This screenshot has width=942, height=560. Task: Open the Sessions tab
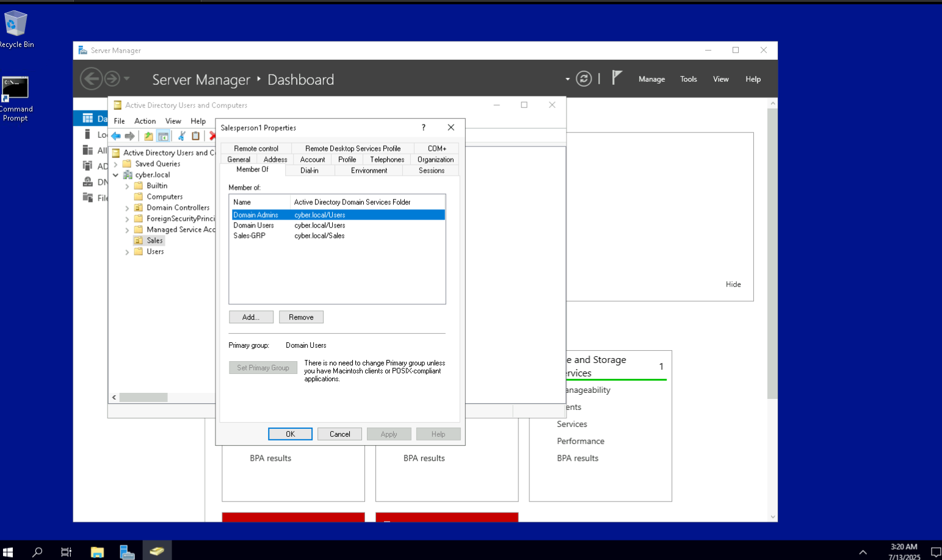(x=432, y=171)
